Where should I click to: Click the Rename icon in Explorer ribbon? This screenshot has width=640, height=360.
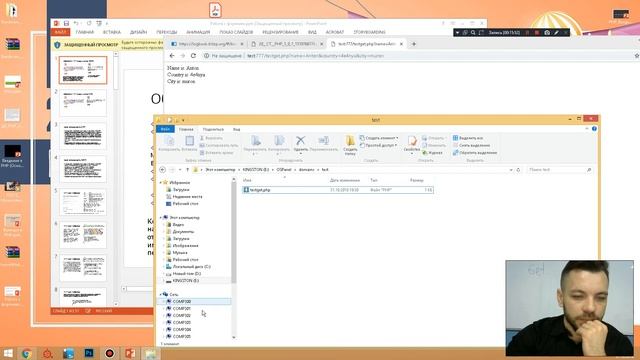coord(324,141)
